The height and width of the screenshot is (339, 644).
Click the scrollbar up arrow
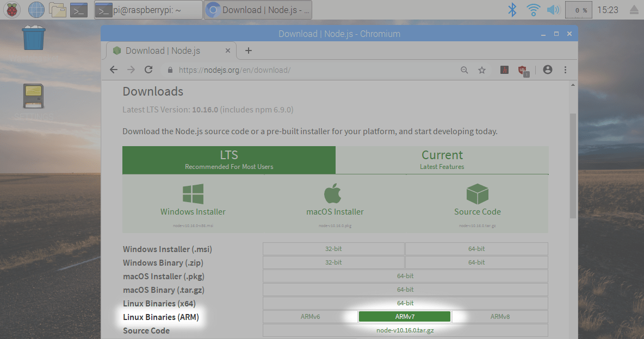click(x=573, y=85)
